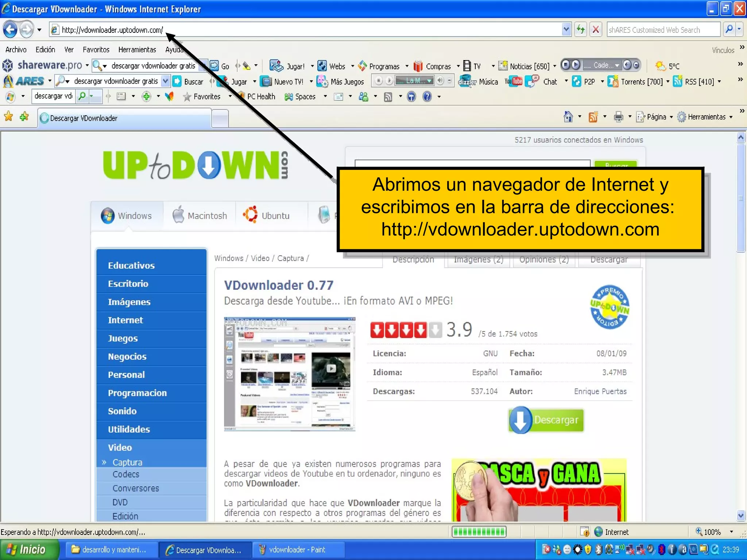Open the Ver menu
This screenshot has width=747, height=560.
(69, 50)
